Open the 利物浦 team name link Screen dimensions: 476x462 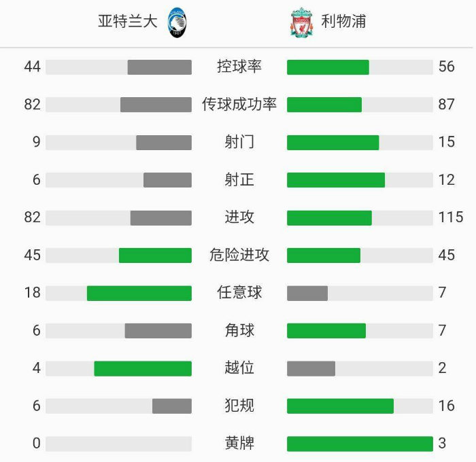[x=343, y=22]
